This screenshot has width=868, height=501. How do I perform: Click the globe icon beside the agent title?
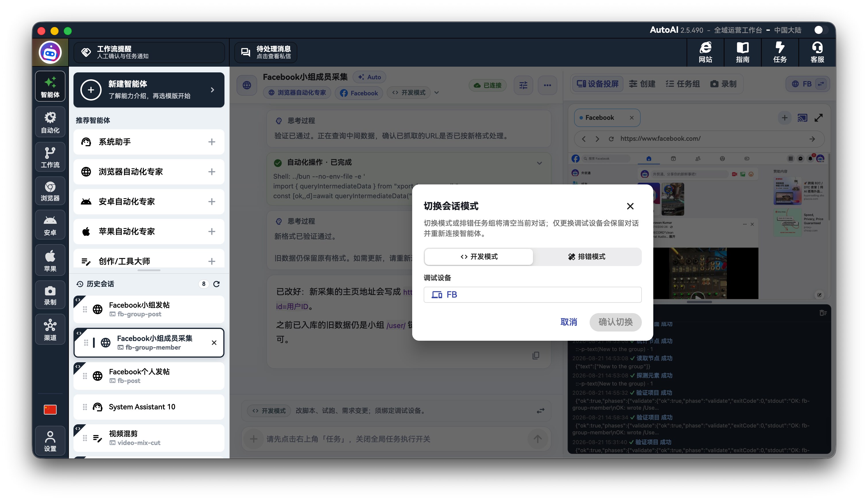tap(247, 85)
